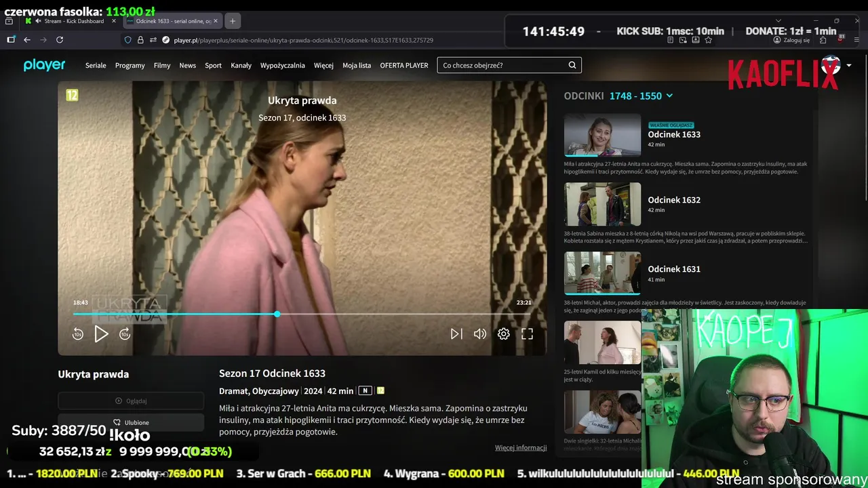868x488 pixels.
Task: Focus the 'Co chcesz obejrzeć?' search field
Action: click(502, 66)
